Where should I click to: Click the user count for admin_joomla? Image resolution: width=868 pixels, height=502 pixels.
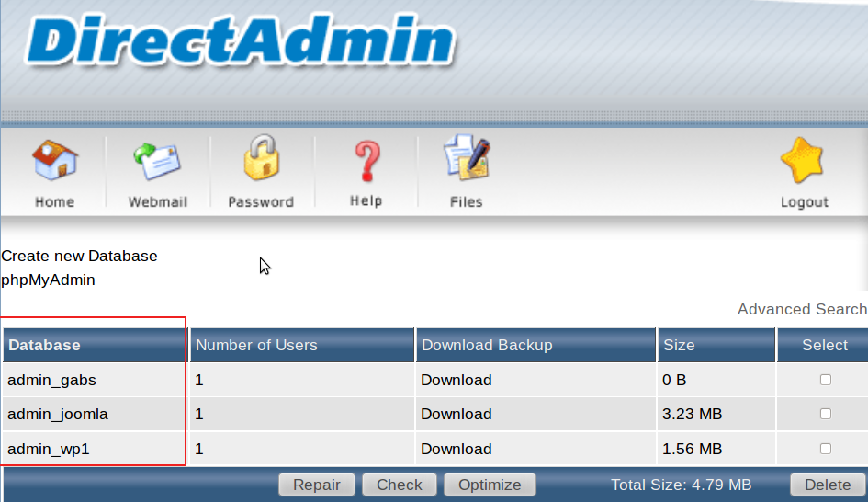199,414
